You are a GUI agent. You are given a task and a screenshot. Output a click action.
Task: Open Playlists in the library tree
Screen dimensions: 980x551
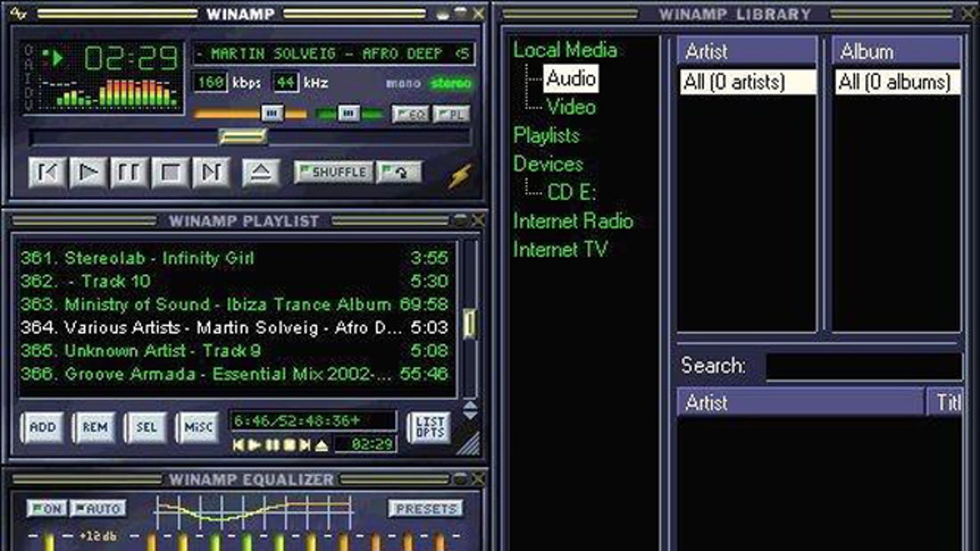[x=547, y=135]
